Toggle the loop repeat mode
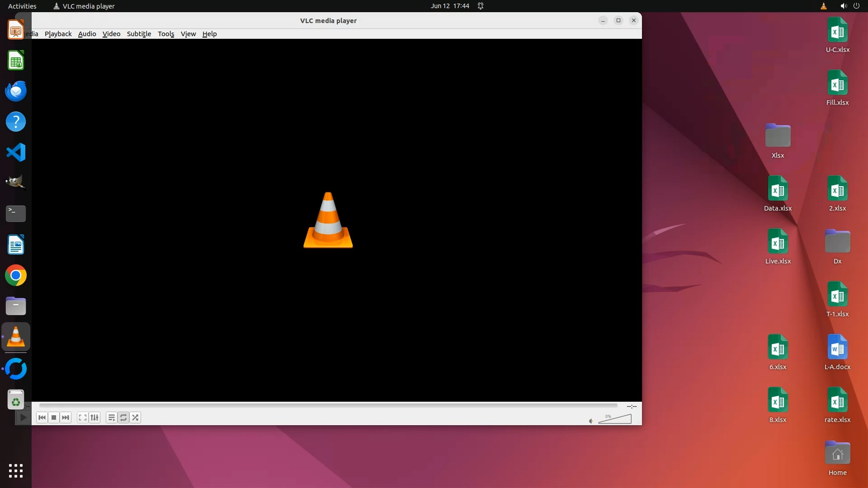868x488 pixels. click(123, 418)
